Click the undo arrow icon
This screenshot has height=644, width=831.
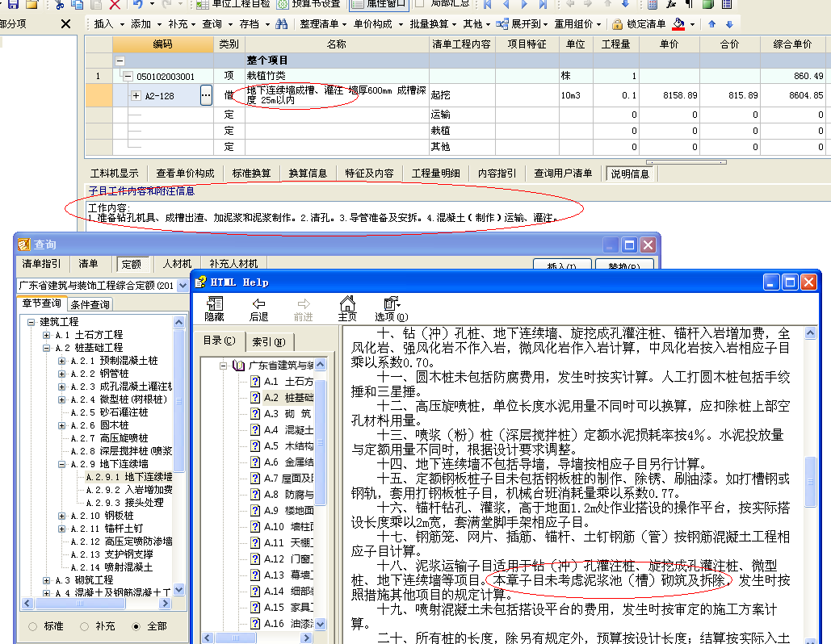(138, 4)
